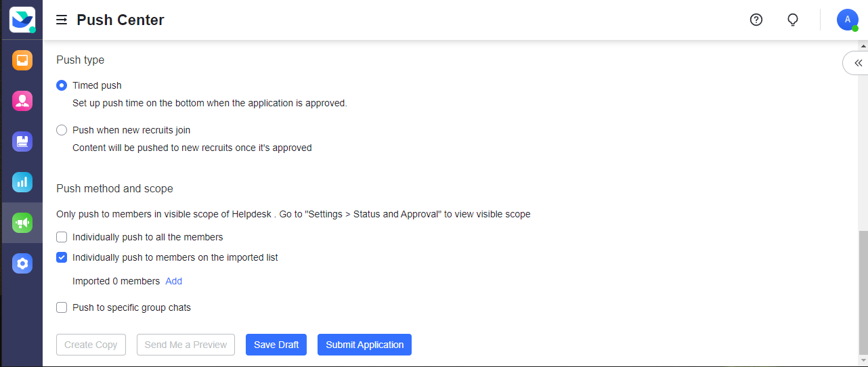Click the vertical page scrollbar thumb

[x=863, y=293]
